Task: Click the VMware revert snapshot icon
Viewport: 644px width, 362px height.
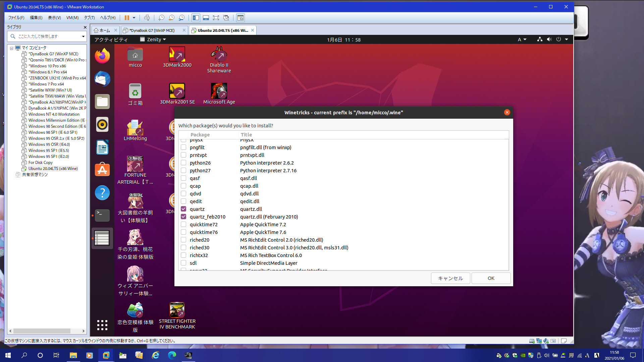Action: 171,18
